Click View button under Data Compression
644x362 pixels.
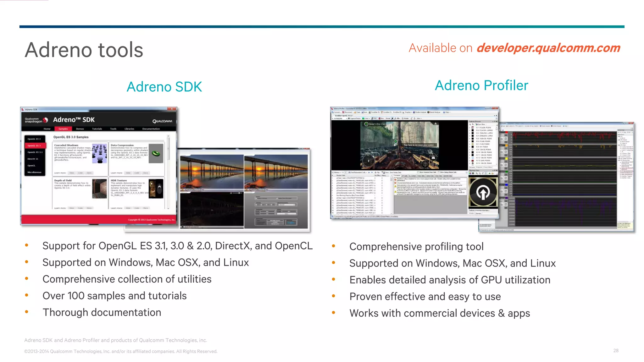point(128,173)
